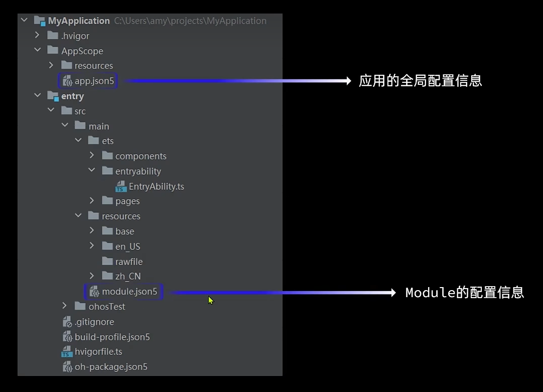This screenshot has width=543, height=392.
Task: Click the app.json5 file icon
Action: [67, 81]
